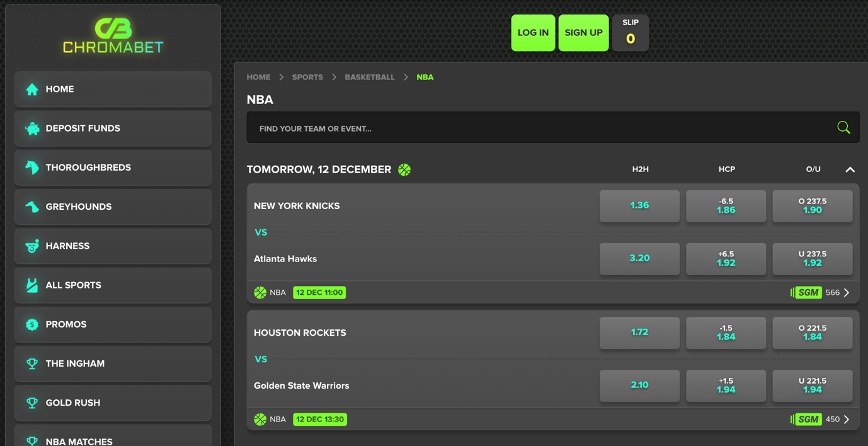
Task: Pick Over 237.5 at 1.90
Action: [x=813, y=206]
